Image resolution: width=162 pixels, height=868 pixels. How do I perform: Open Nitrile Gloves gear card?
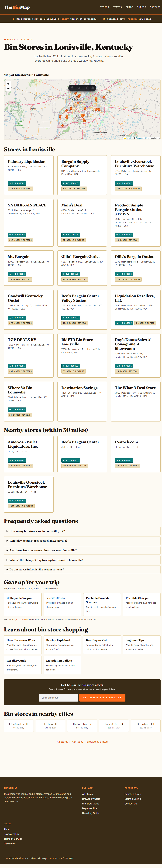tap(62, 605)
